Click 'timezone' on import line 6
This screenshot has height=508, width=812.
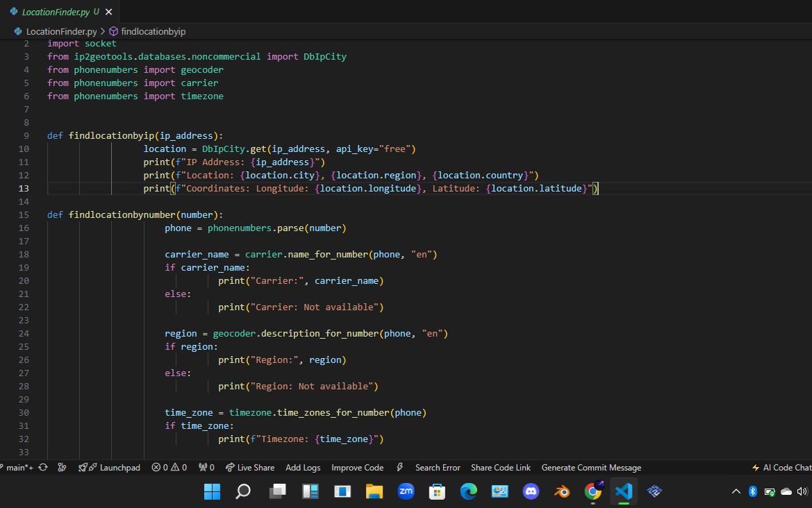(202, 96)
